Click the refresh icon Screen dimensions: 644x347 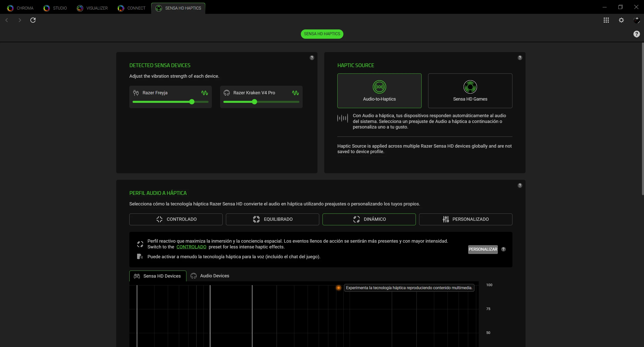pyautogui.click(x=33, y=20)
